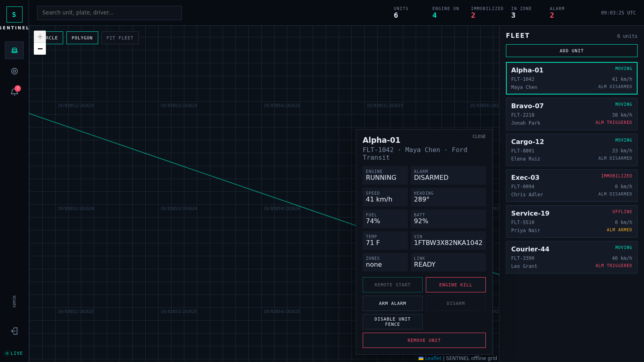
Task: Click the Live status indicator
Action: 14,354
